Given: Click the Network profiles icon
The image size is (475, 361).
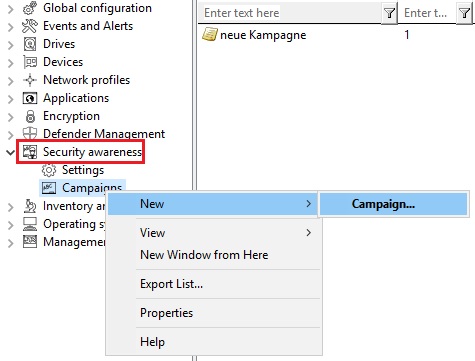Looking at the screenshot, I should click(x=30, y=80).
